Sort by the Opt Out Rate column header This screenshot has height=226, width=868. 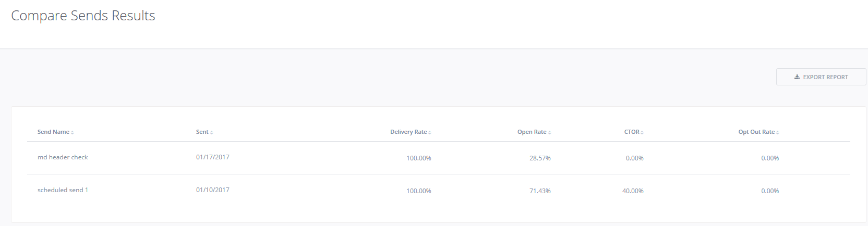[x=758, y=132]
